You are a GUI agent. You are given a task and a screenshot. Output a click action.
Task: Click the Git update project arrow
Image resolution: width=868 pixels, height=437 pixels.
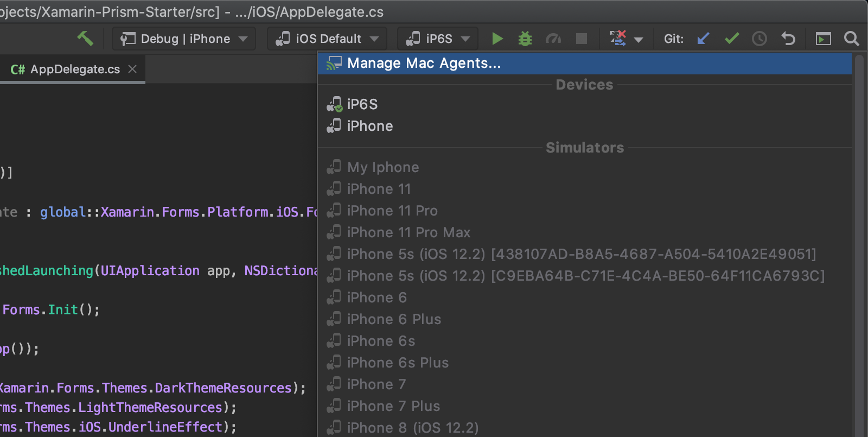pos(703,39)
